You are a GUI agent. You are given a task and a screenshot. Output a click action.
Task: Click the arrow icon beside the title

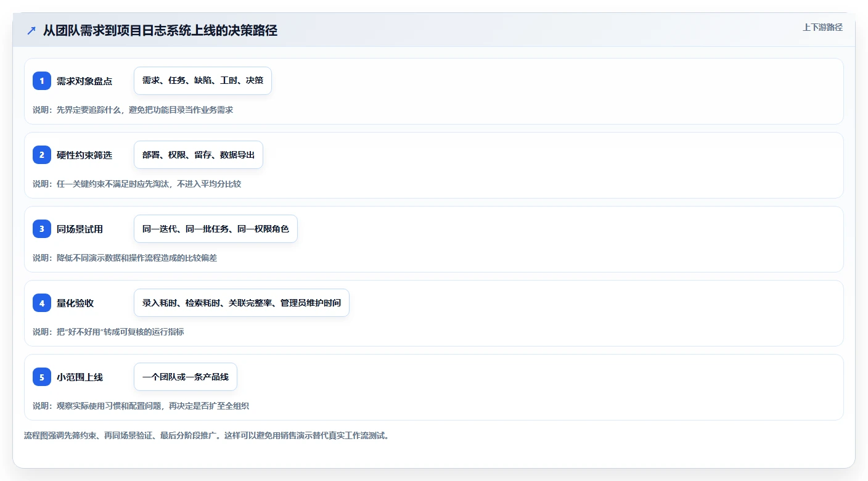click(31, 30)
